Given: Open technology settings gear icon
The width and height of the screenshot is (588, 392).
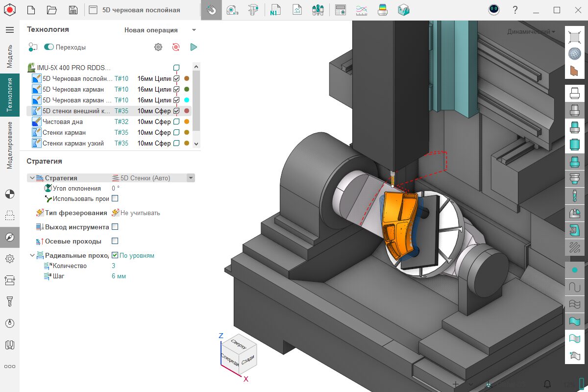Looking at the screenshot, I should (x=158, y=47).
